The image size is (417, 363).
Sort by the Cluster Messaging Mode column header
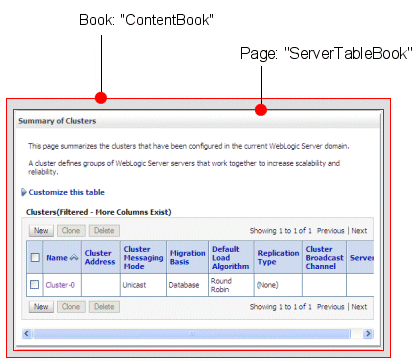click(x=143, y=258)
